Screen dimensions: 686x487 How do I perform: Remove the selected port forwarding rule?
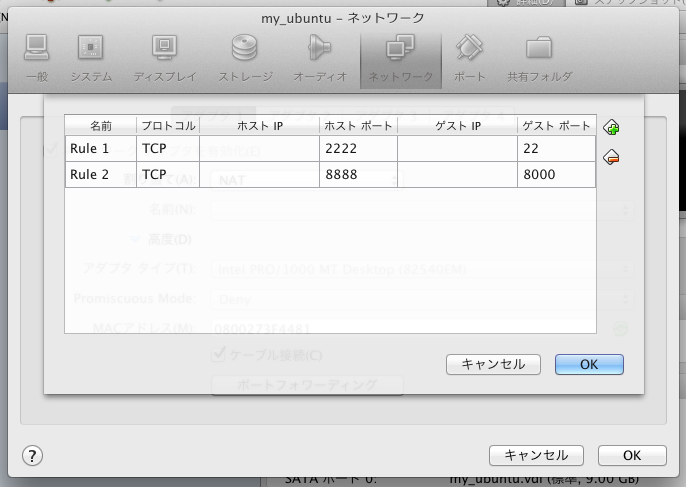tap(611, 157)
